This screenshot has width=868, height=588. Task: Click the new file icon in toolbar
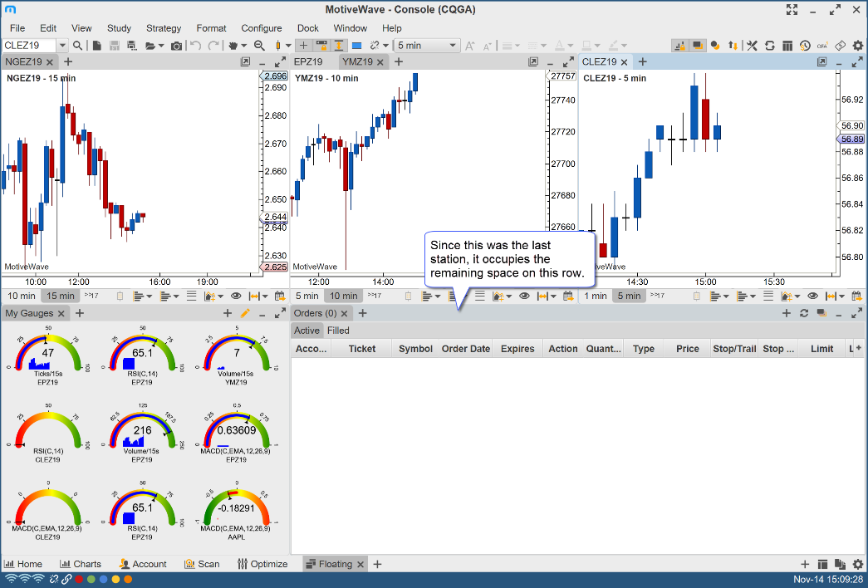(97, 46)
